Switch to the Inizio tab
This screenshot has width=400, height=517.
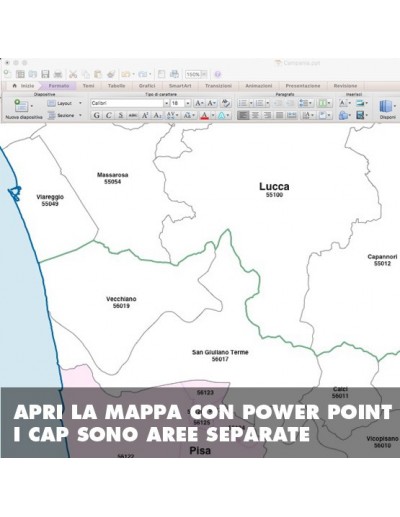24,86
